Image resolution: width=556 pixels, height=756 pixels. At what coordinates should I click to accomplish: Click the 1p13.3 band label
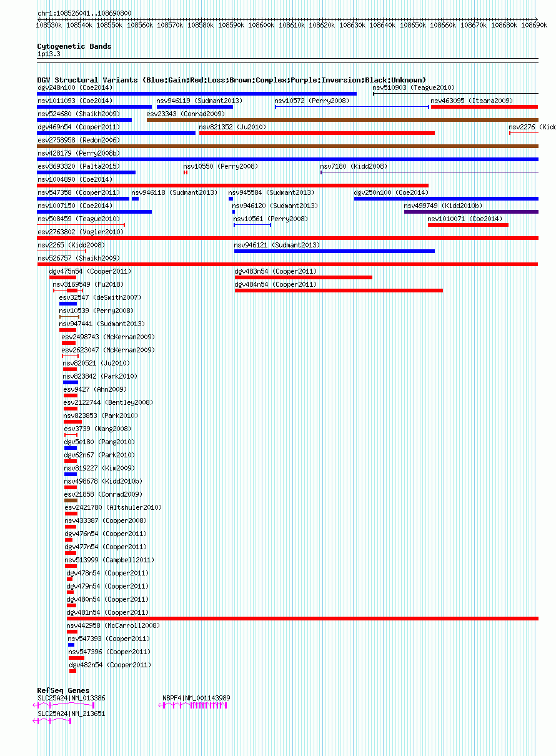tap(49, 54)
